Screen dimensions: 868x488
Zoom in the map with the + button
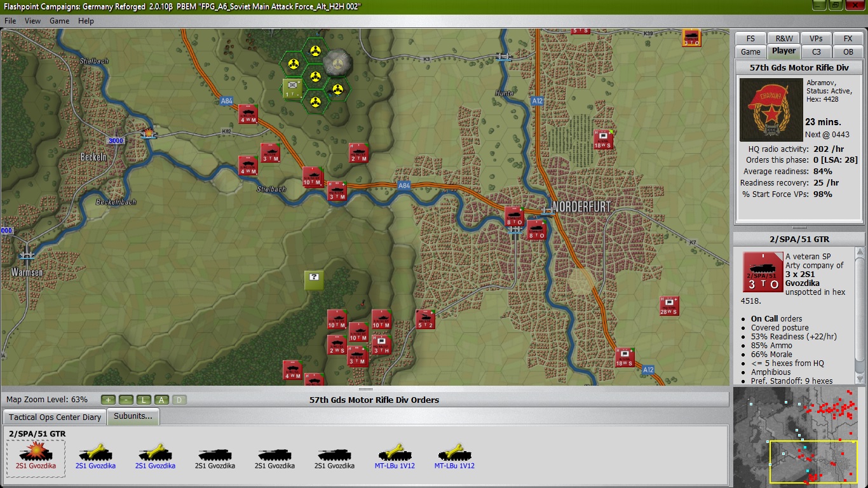(109, 400)
